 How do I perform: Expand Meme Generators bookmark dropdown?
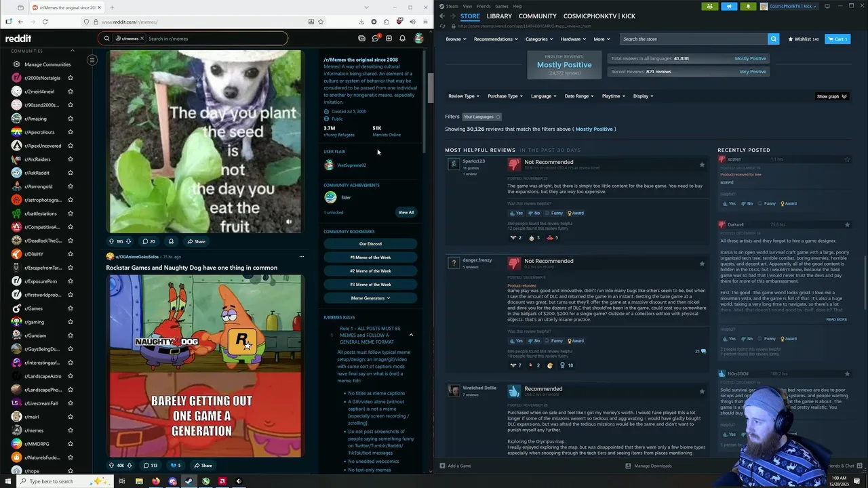coord(370,298)
